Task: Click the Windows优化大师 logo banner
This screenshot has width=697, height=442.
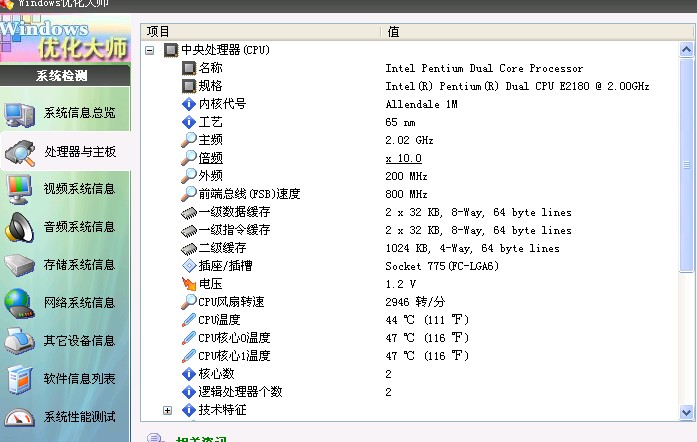Action: [65, 39]
